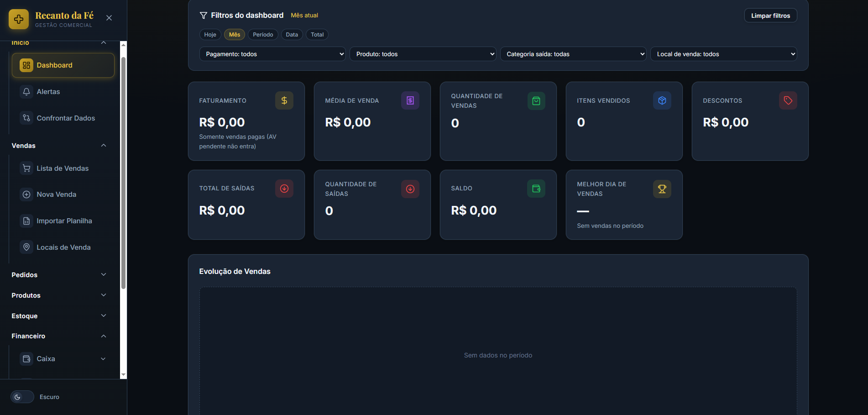Open the Produto: todos dropdown
The height and width of the screenshot is (415, 868).
[x=423, y=54]
